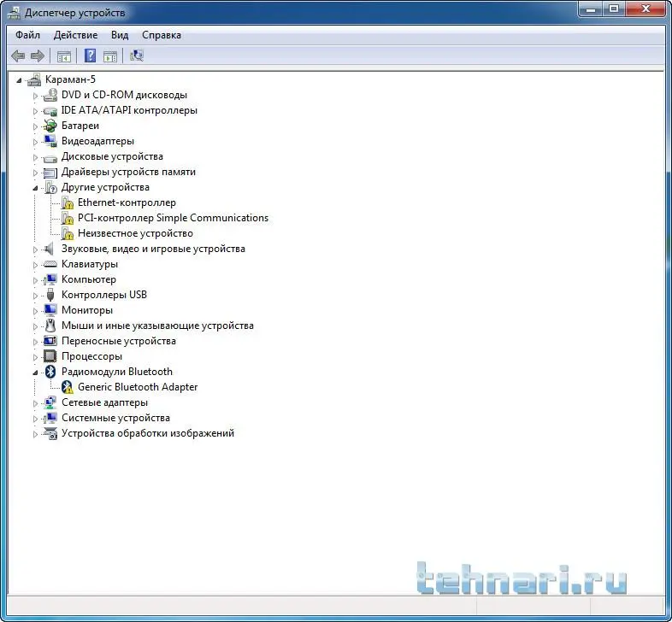This screenshot has width=672, height=622.
Task: Click the Back arrow toolbar icon
Action: coord(18,56)
